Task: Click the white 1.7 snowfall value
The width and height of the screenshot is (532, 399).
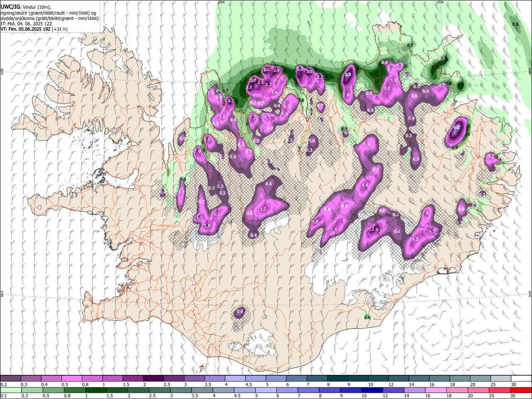Action: tap(253, 118)
